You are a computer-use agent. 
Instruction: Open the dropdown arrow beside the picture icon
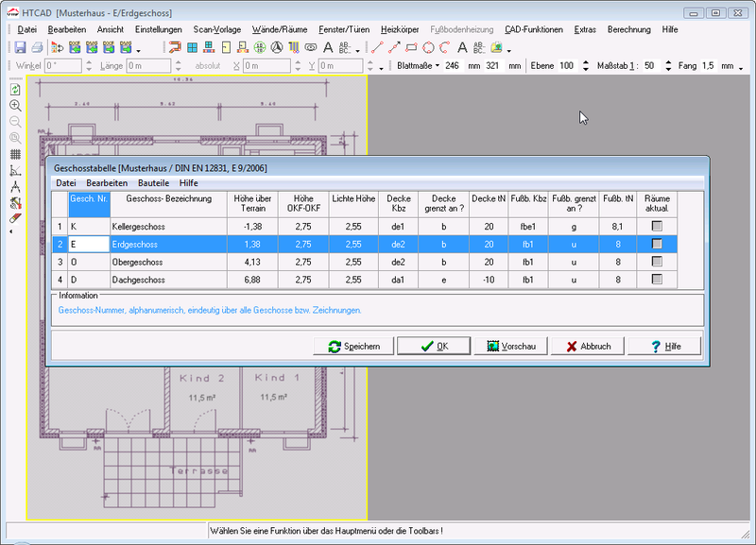pyautogui.click(x=508, y=51)
